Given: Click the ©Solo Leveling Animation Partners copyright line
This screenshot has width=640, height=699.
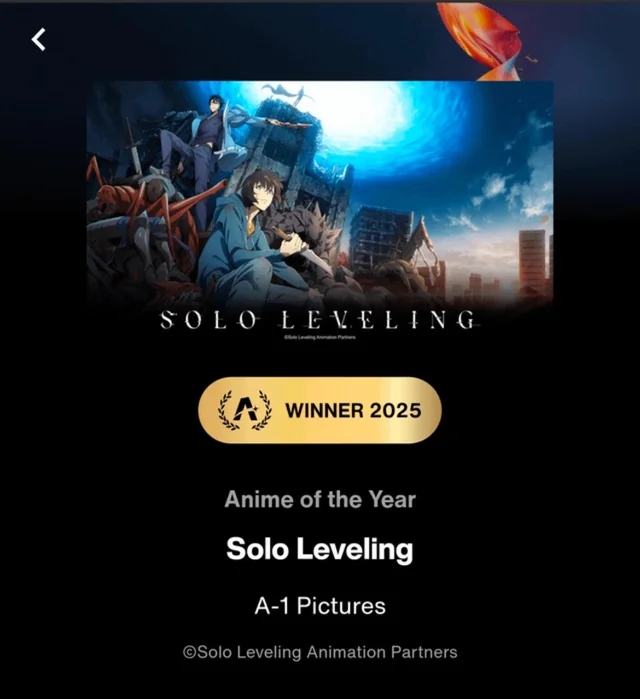Looking at the screenshot, I should point(320,652).
